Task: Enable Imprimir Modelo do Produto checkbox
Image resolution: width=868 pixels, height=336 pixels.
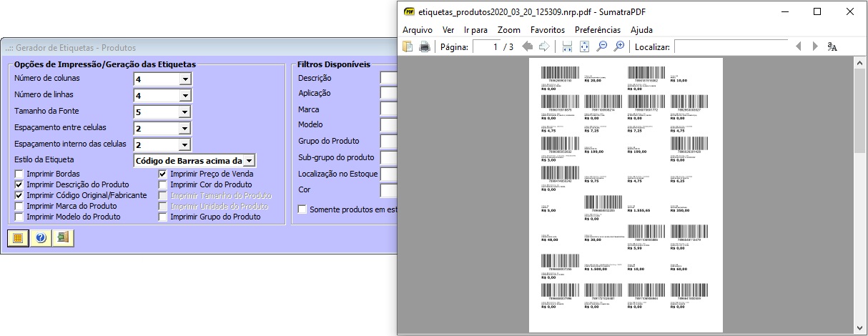Action: [19, 217]
